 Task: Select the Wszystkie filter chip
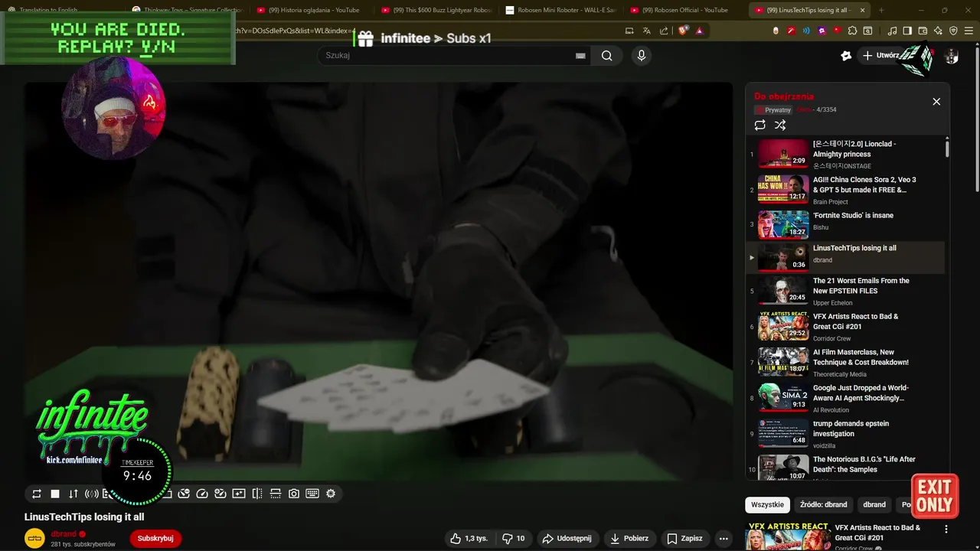tap(767, 504)
